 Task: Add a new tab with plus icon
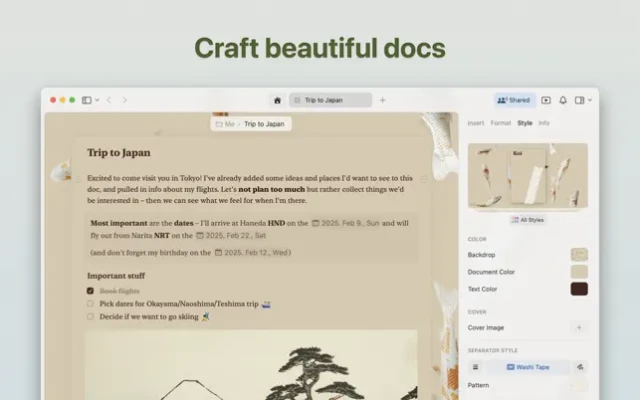[x=382, y=100]
